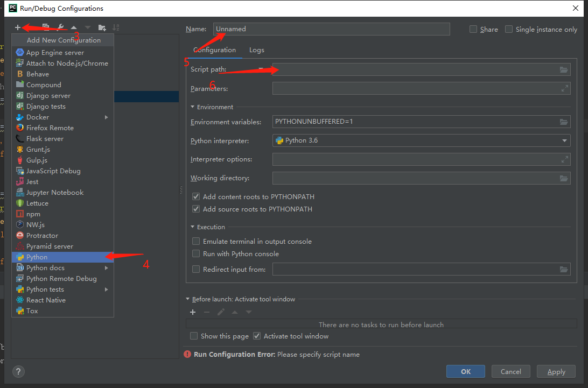Pick npm from the configuration list
The width and height of the screenshot is (588, 388).
(62, 214)
